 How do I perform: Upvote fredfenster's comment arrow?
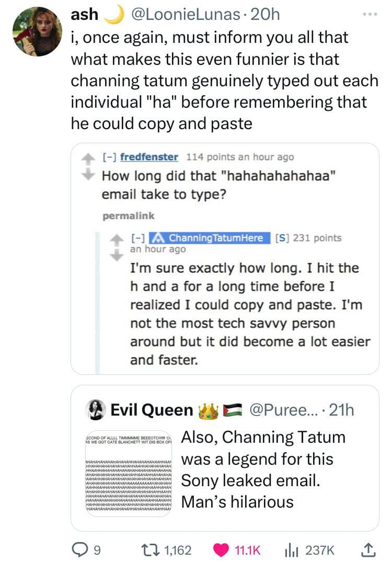89,156
